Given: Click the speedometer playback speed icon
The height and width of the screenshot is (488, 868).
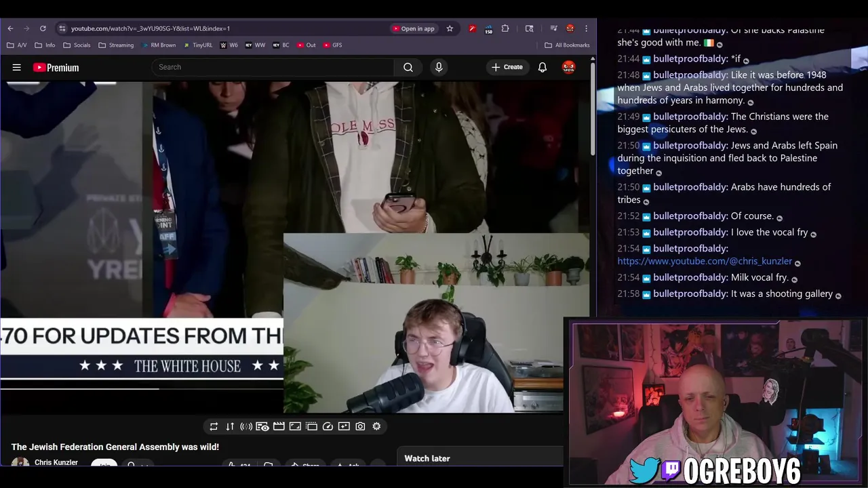Looking at the screenshot, I should click(x=328, y=426).
